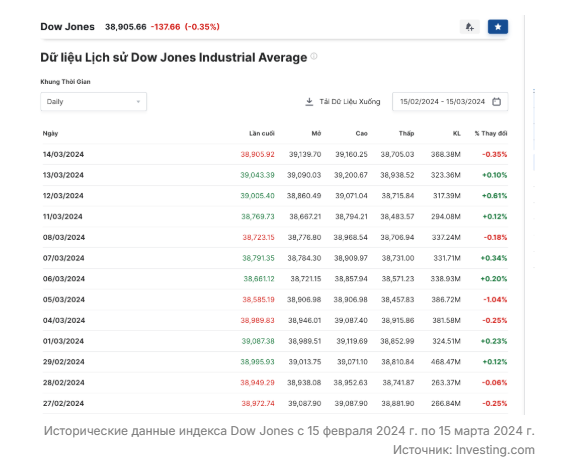This screenshot has width=566, height=468.
Task: Select the 13/03/2024 date cell
Action: point(64,175)
